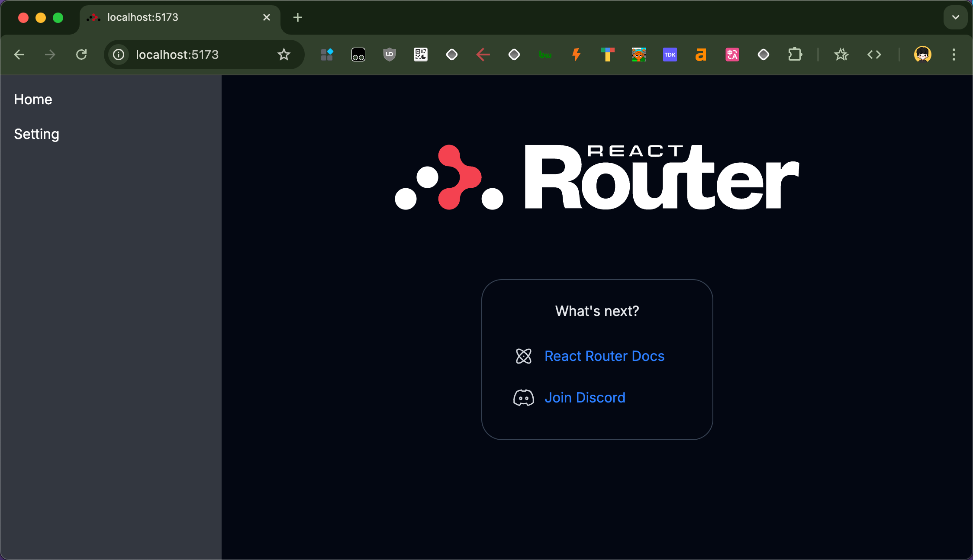Click the React Router logo image
Image resolution: width=973 pixels, height=560 pixels.
coord(597,177)
